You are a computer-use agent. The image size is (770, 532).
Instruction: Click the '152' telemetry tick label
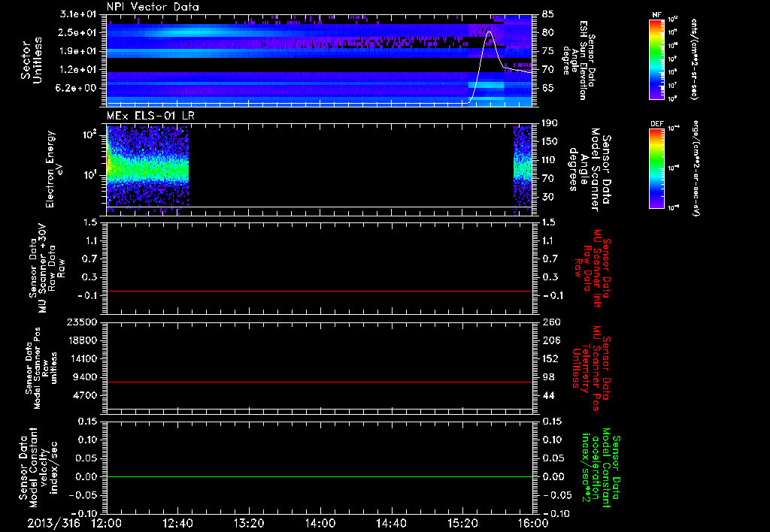pos(550,358)
